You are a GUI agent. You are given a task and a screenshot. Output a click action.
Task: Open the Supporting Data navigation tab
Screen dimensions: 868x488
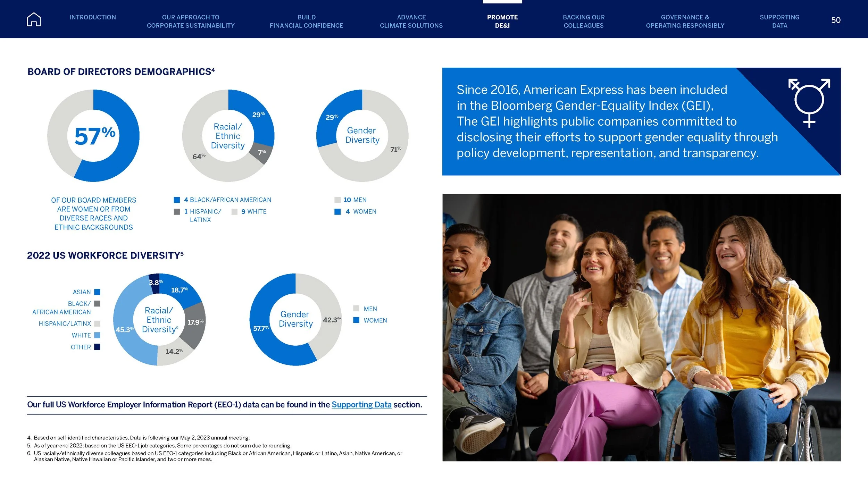pos(779,21)
